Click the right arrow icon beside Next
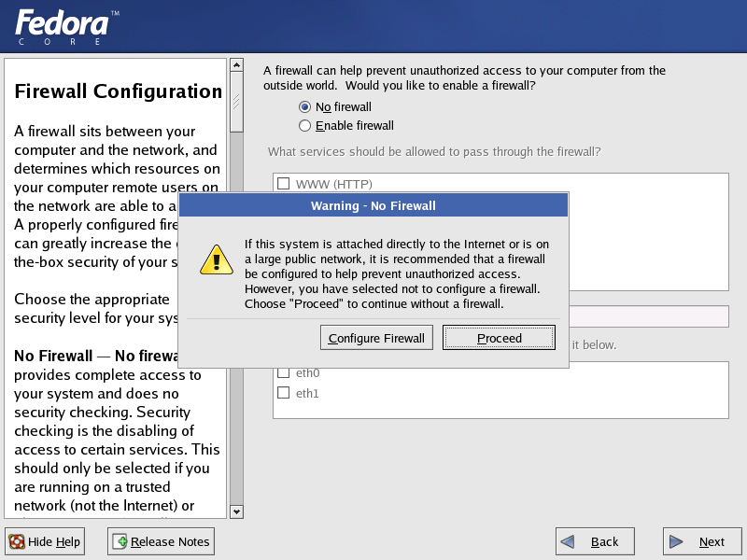The width and height of the screenshot is (747, 560). (676, 541)
